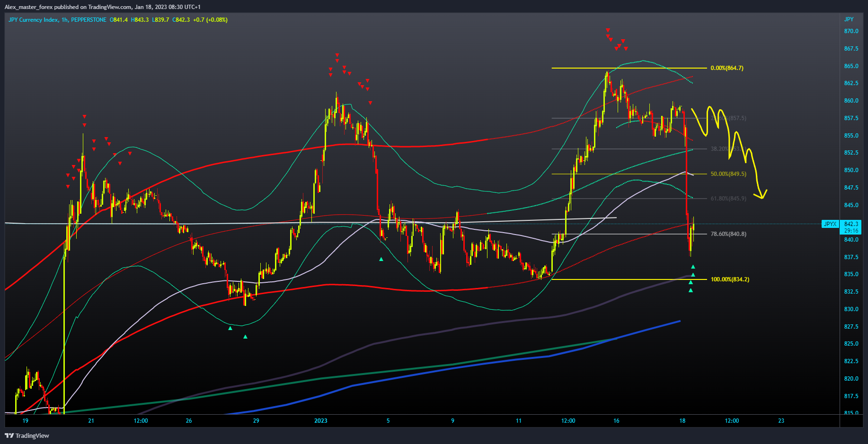The width and height of the screenshot is (868, 444).
Task: Click the 23 date label on time axis
Action: 781,421
